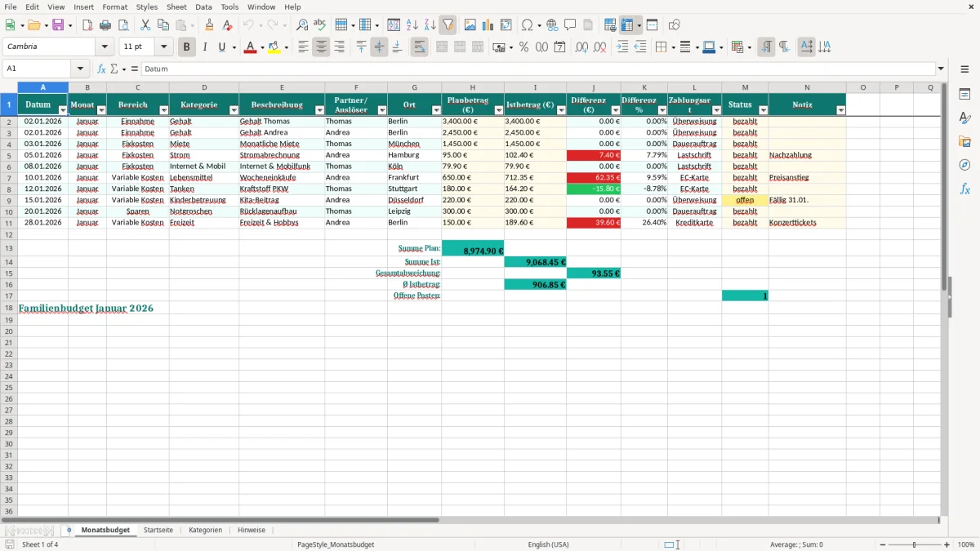The height and width of the screenshot is (551, 980).
Task: Switch to the Startseite sheet tab
Action: 158,530
